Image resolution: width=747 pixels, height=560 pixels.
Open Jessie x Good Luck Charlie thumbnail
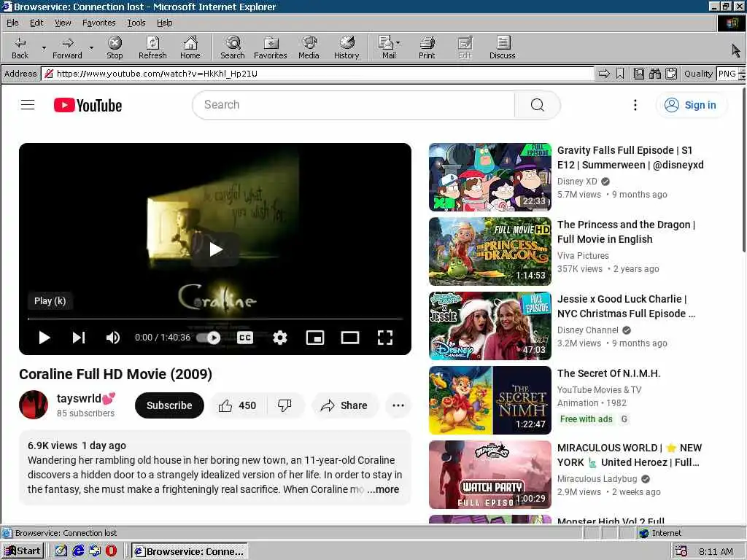pyautogui.click(x=489, y=326)
